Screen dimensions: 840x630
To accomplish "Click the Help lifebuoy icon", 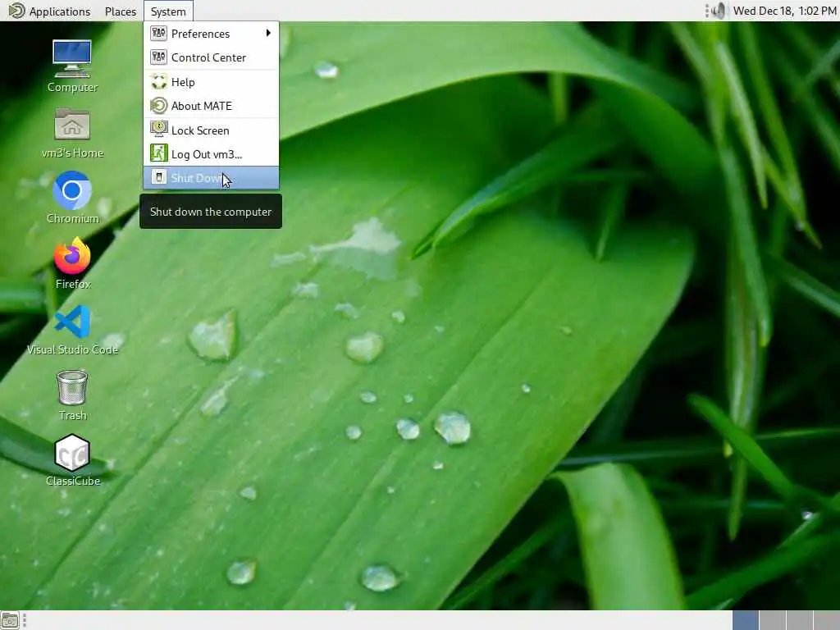I will click(158, 81).
